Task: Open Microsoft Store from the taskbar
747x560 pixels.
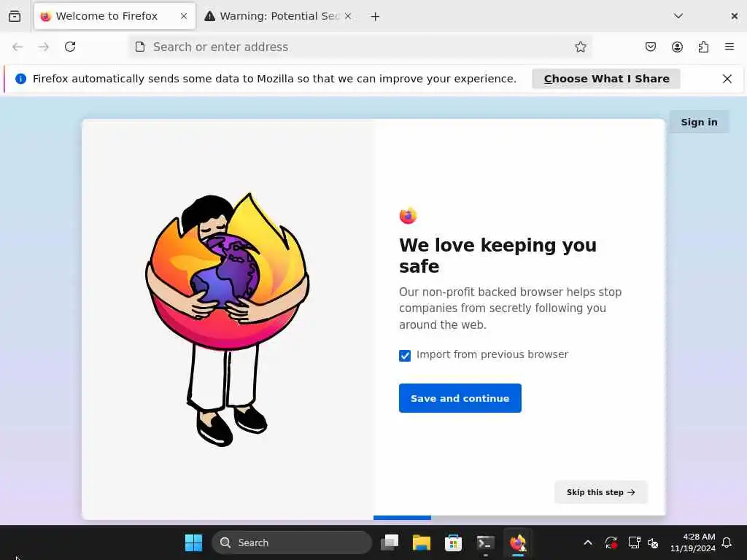Action: click(453, 542)
